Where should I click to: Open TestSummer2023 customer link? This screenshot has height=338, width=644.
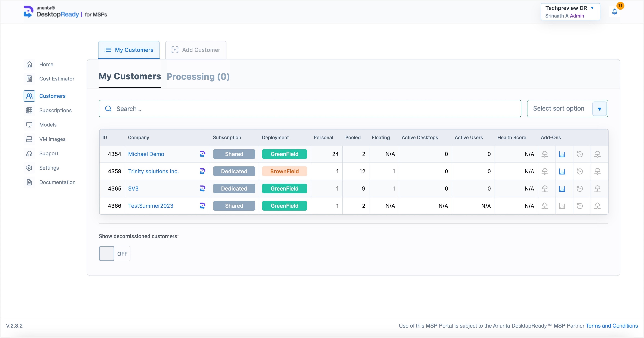click(x=150, y=206)
